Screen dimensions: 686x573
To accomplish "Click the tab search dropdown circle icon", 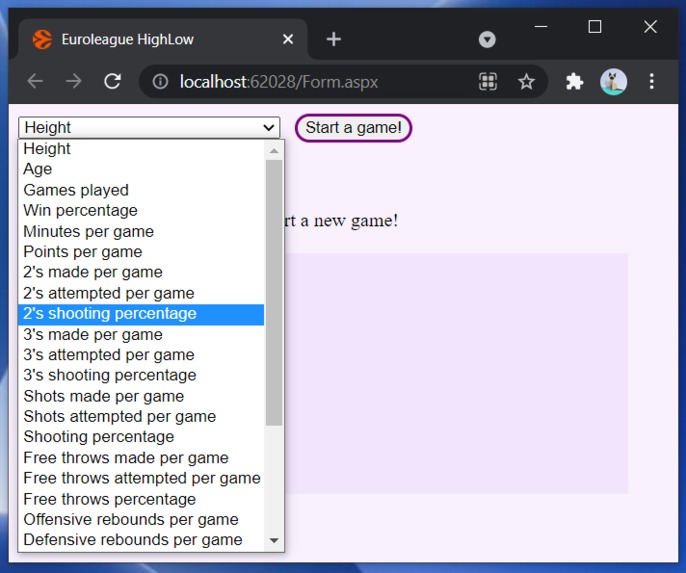I will pyautogui.click(x=487, y=39).
